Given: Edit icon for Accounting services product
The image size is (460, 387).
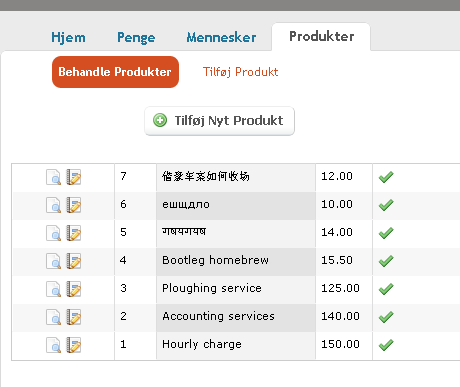Looking at the screenshot, I should tap(74, 317).
